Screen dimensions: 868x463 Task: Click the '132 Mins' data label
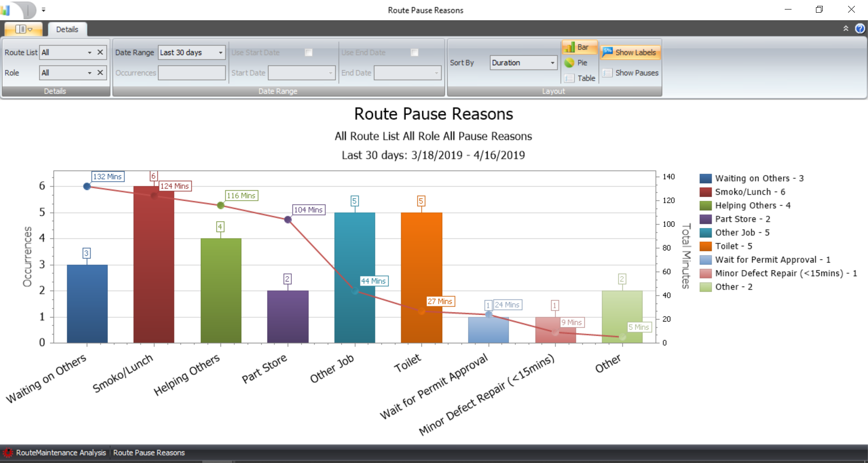108,176
